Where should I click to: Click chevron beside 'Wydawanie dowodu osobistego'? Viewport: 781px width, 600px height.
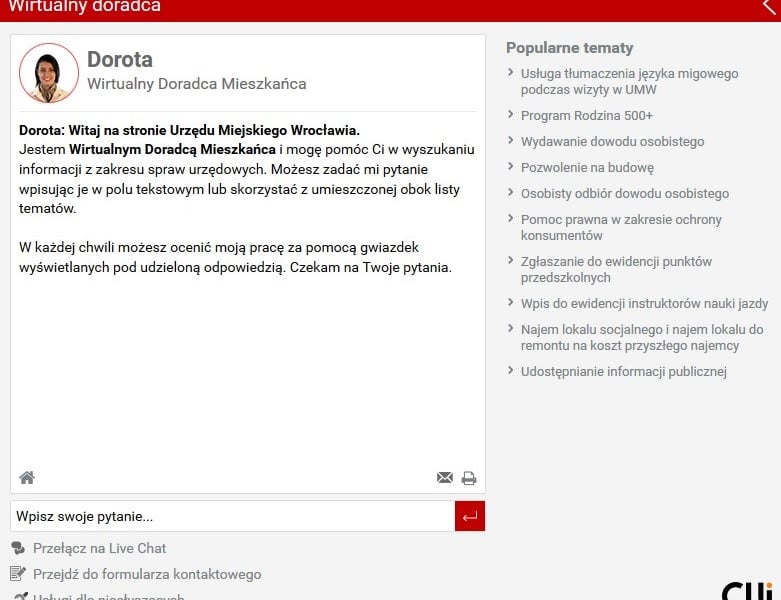(x=511, y=140)
